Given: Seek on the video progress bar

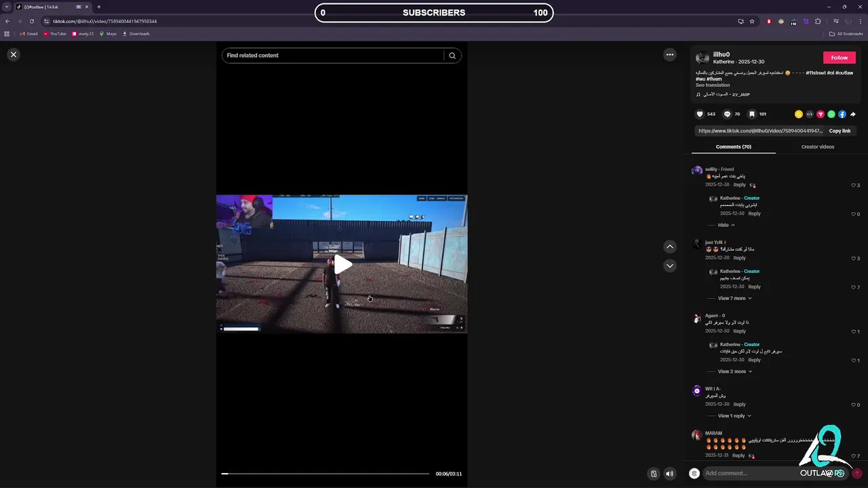Looking at the screenshot, I should coord(325,474).
